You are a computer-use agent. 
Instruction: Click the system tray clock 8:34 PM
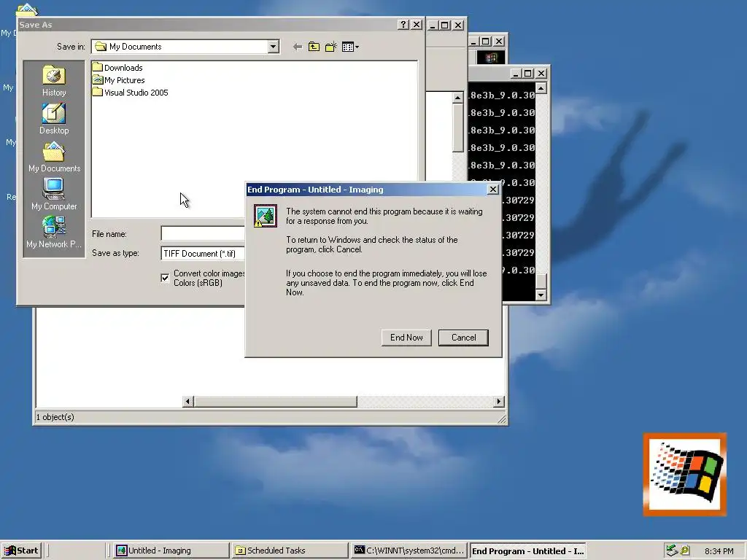point(719,551)
